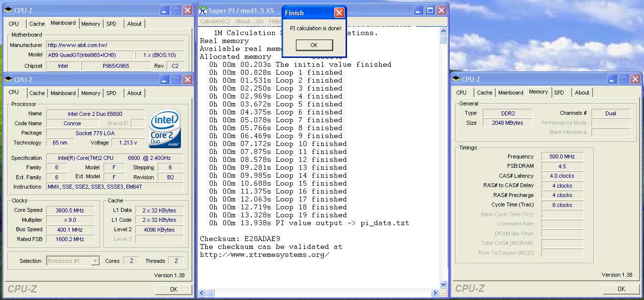
Task: Click the Super PI title bar icon
Action: click(202, 10)
